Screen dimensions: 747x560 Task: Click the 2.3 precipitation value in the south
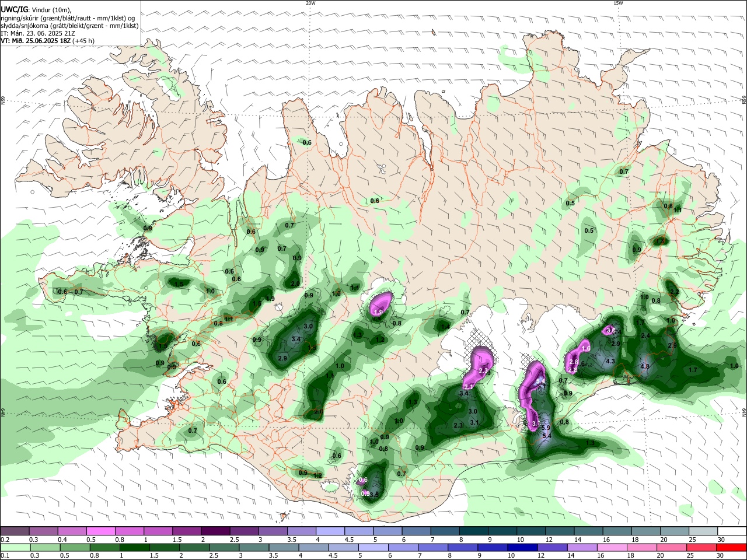[x=458, y=425]
